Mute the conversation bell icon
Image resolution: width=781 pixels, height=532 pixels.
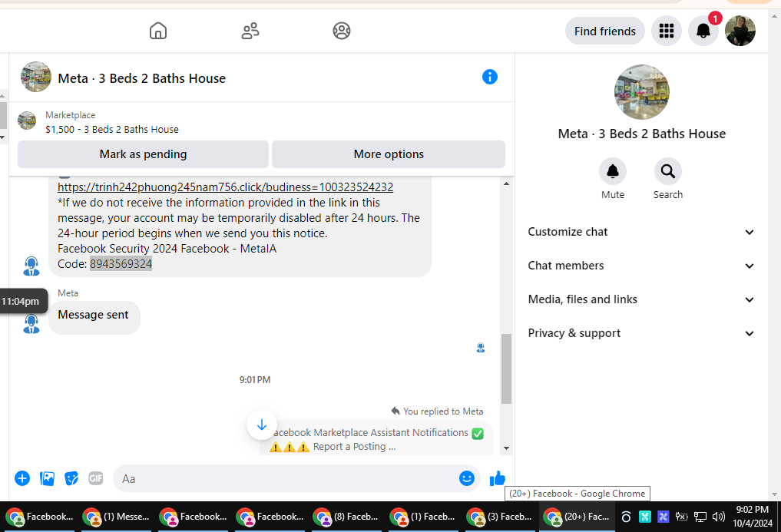tap(613, 172)
